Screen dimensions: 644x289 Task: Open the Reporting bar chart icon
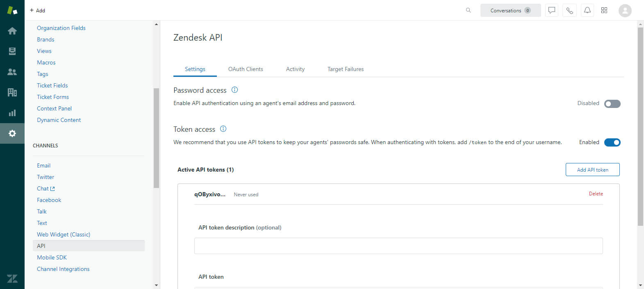(x=12, y=113)
